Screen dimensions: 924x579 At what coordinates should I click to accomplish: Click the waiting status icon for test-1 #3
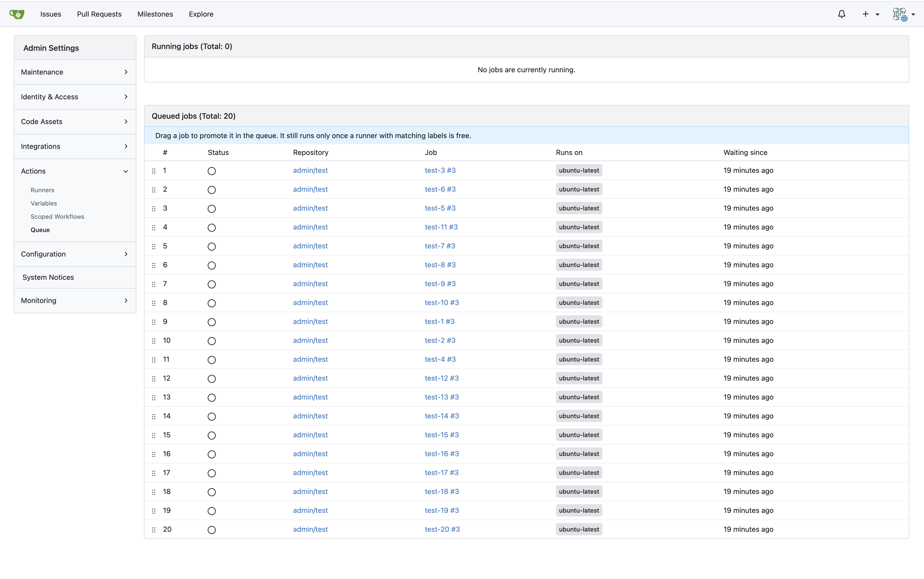coord(211,322)
